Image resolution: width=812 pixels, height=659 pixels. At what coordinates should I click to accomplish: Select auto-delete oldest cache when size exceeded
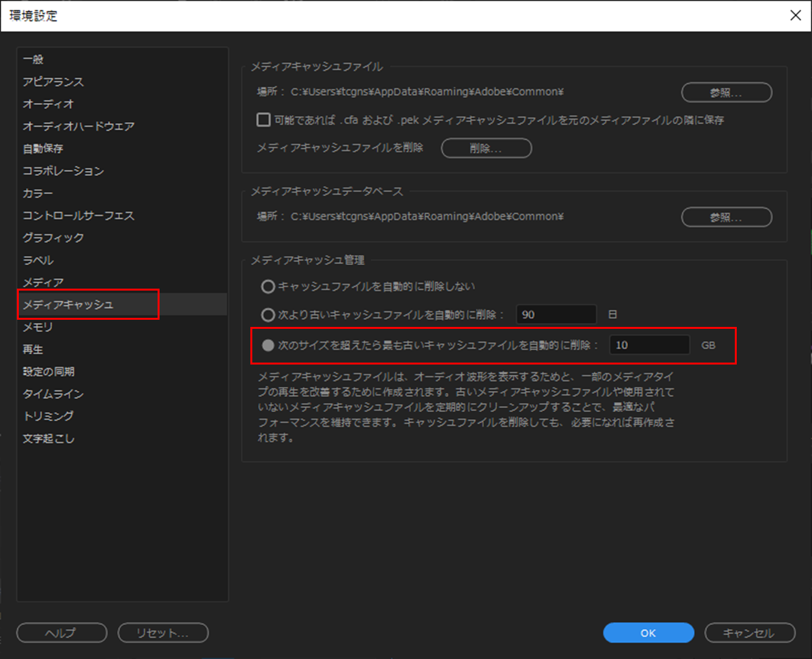(x=268, y=345)
